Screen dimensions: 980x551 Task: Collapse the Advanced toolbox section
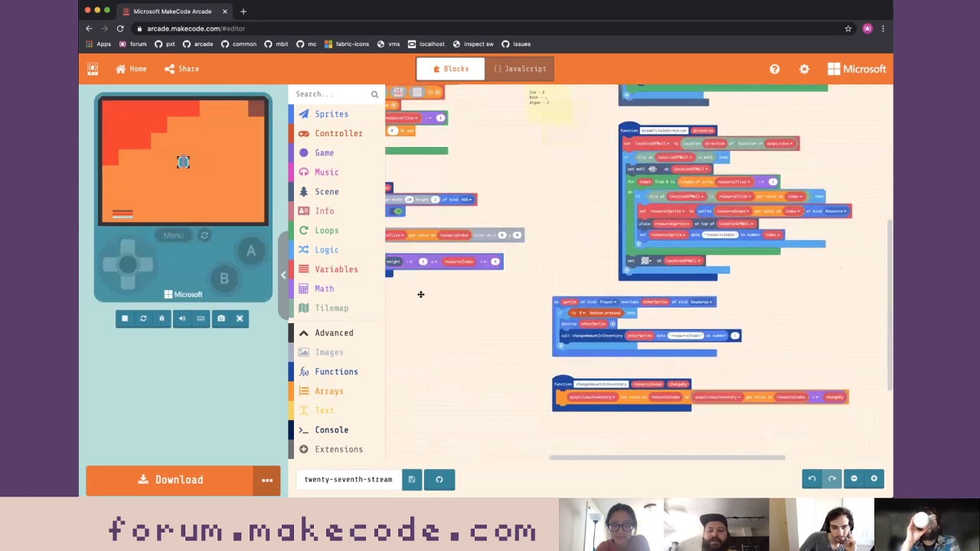point(334,333)
